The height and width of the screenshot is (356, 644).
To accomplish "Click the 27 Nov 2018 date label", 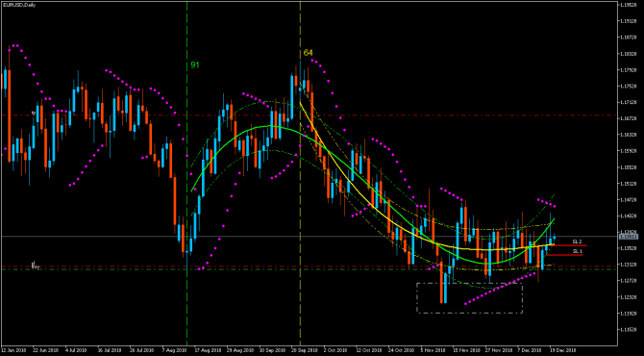I will 499,350.
